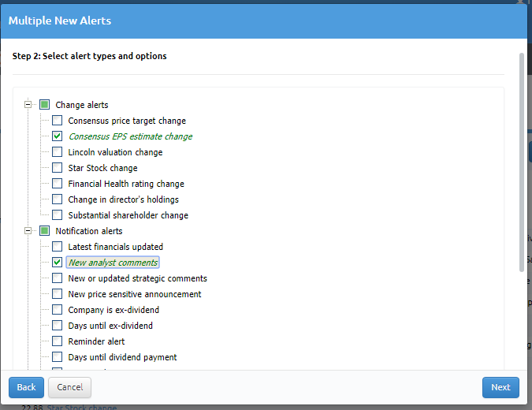
Task: Click 'Reminder alert' label
Action: pyautogui.click(x=96, y=341)
